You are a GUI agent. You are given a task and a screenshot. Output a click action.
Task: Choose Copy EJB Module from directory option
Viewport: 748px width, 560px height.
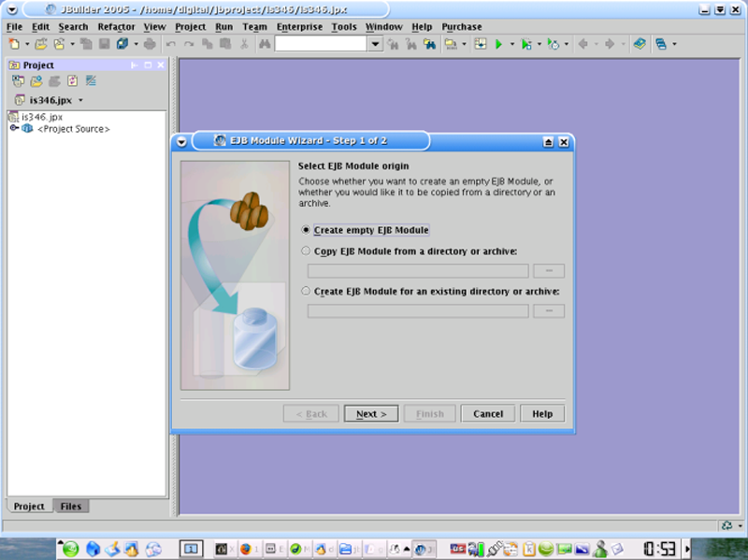[x=306, y=251]
